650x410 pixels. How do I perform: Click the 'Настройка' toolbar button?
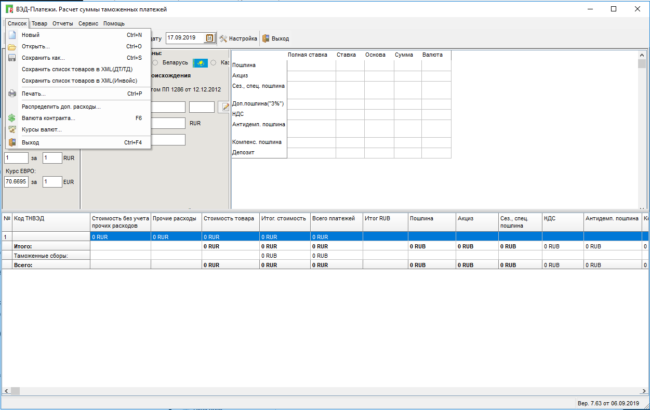point(237,38)
